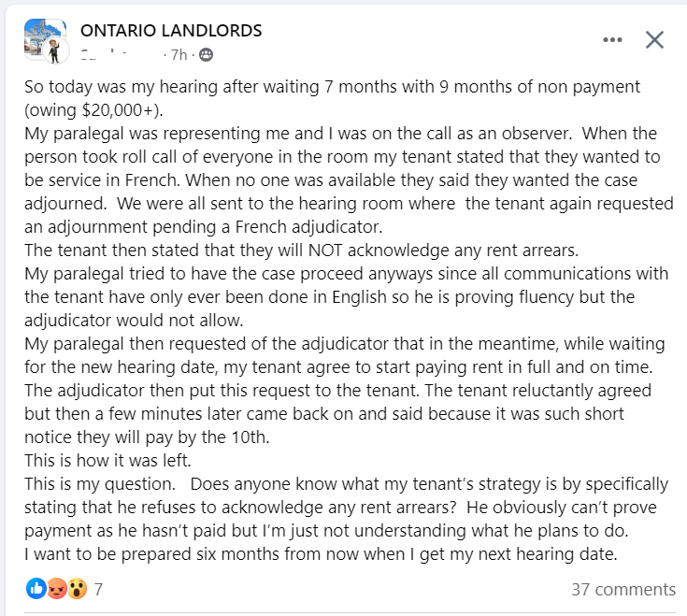
Task: Click the Wow face reaction icon
Action: [x=77, y=588]
